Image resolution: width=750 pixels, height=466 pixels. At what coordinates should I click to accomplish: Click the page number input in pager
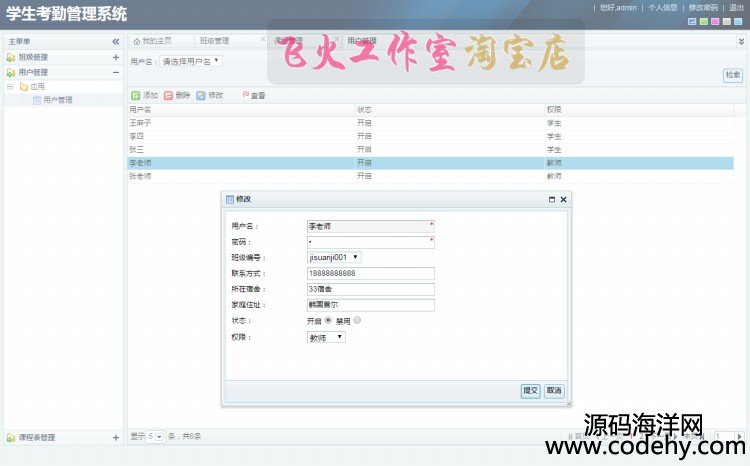pyautogui.click(x=725, y=436)
